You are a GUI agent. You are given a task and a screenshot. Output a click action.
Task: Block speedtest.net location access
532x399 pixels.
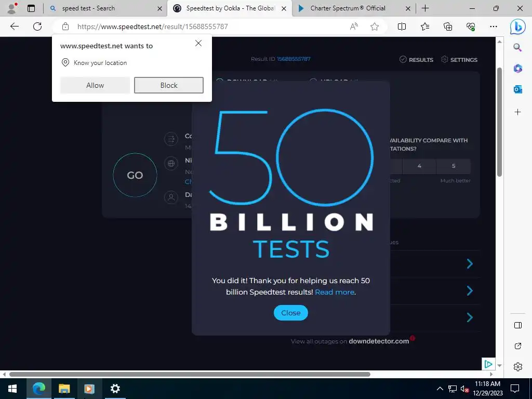(169, 85)
